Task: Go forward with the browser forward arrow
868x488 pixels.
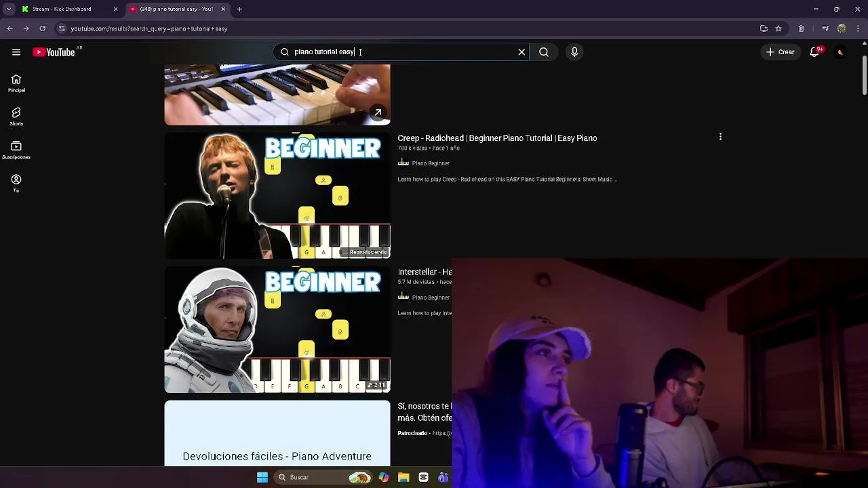Action: (26, 28)
